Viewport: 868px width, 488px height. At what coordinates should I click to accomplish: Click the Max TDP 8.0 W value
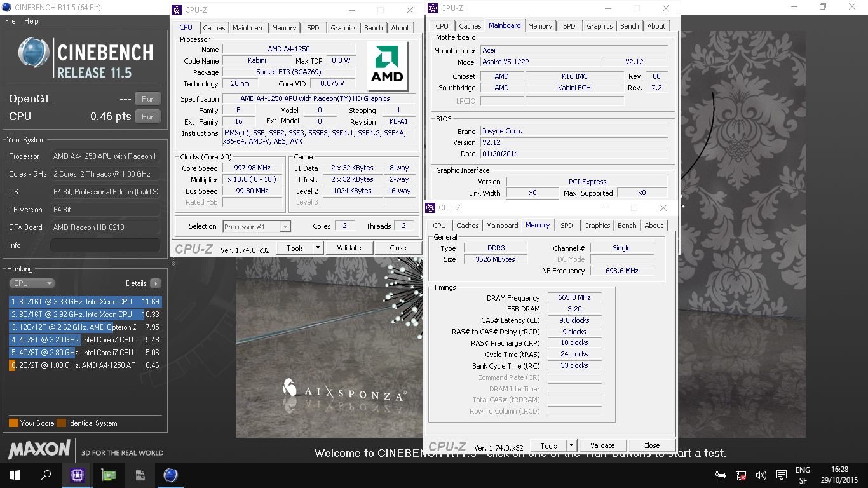[x=341, y=61]
